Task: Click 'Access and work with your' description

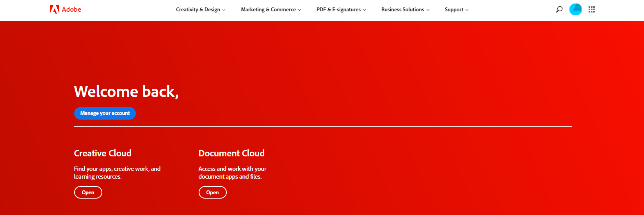Action: click(x=232, y=173)
